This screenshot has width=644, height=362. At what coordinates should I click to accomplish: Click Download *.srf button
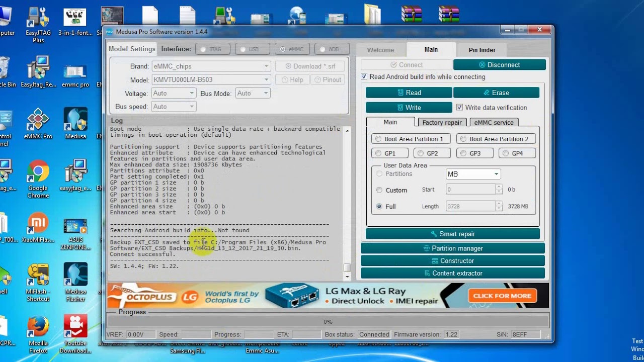click(x=310, y=66)
